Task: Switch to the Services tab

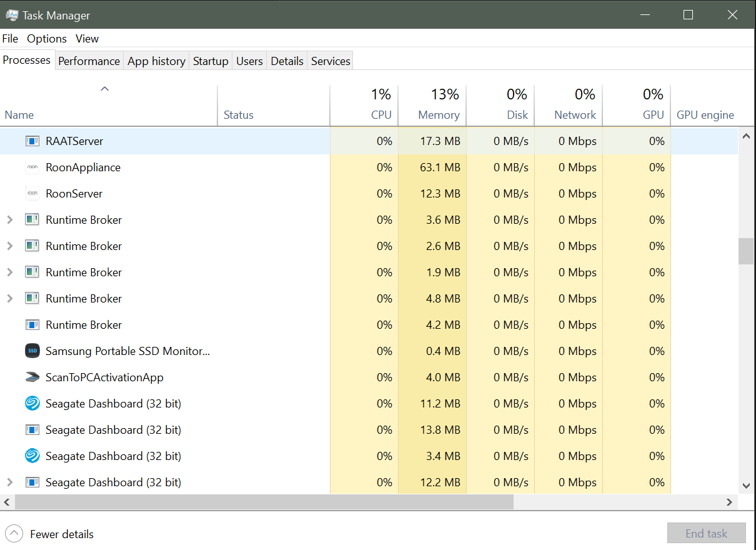Action: [331, 61]
